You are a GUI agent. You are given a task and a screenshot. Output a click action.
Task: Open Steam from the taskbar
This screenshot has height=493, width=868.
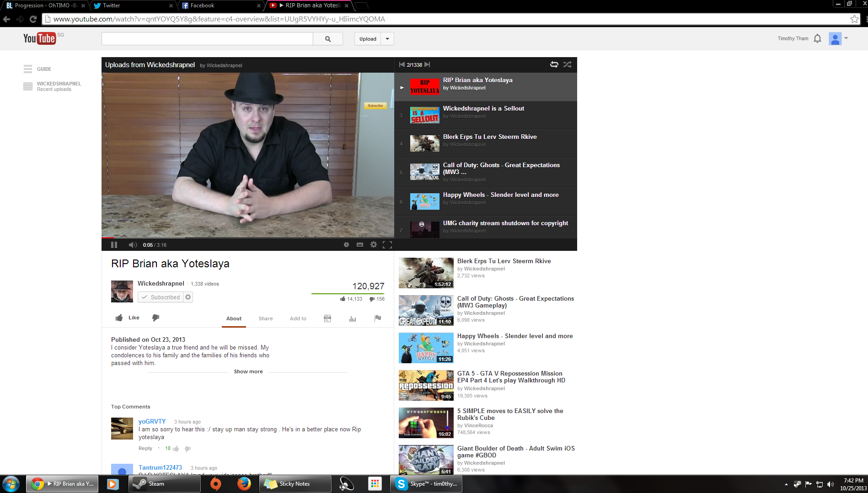tap(164, 484)
